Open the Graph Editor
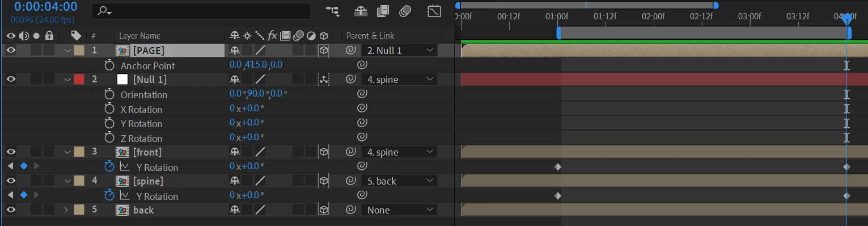Image resolution: width=868 pixels, height=226 pixels. 434,11
